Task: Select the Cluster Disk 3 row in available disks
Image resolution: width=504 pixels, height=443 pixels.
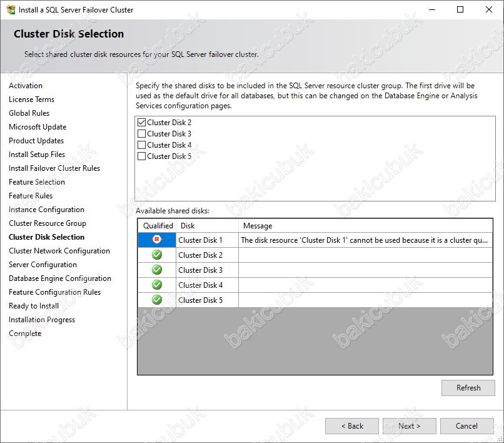Action: click(x=315, y=270)
